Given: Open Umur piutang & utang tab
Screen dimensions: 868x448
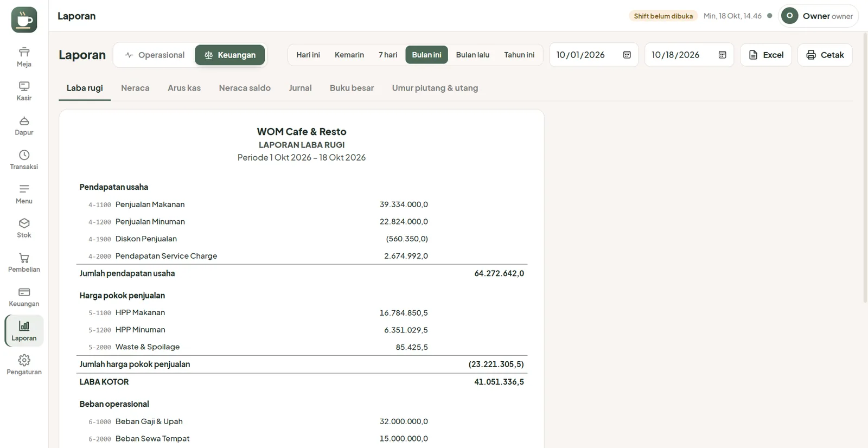Looking at the screenshot, I should (435, 88).
